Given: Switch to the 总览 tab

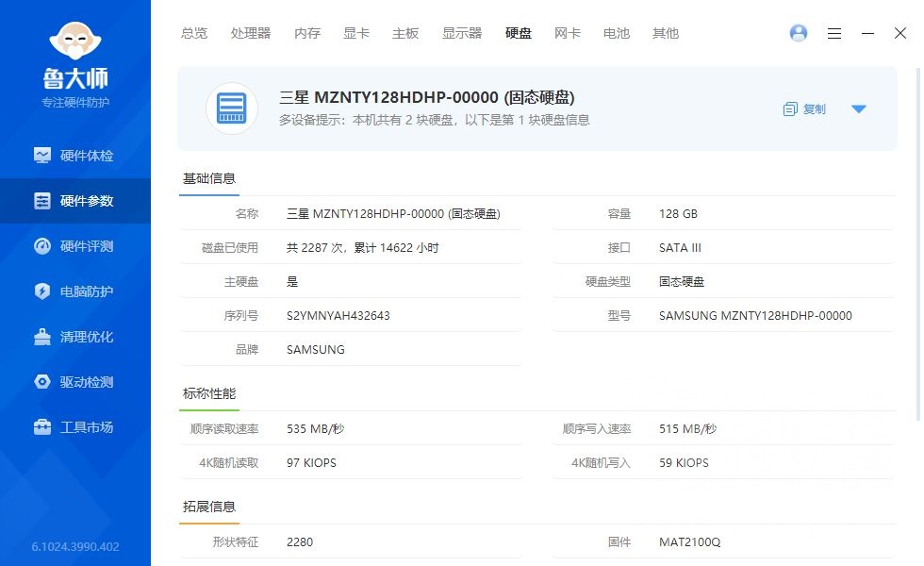Looking at the screenshot, I should pyautogui.click(x=194, y=33).
